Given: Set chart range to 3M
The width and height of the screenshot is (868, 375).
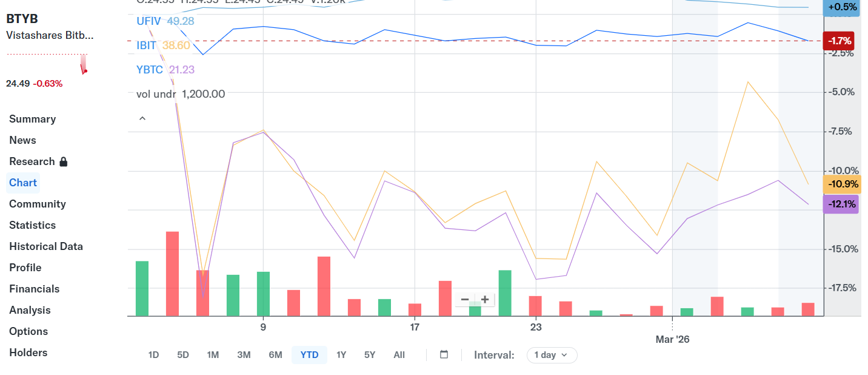Looking at the screenshot, I should tap(244, 355).
